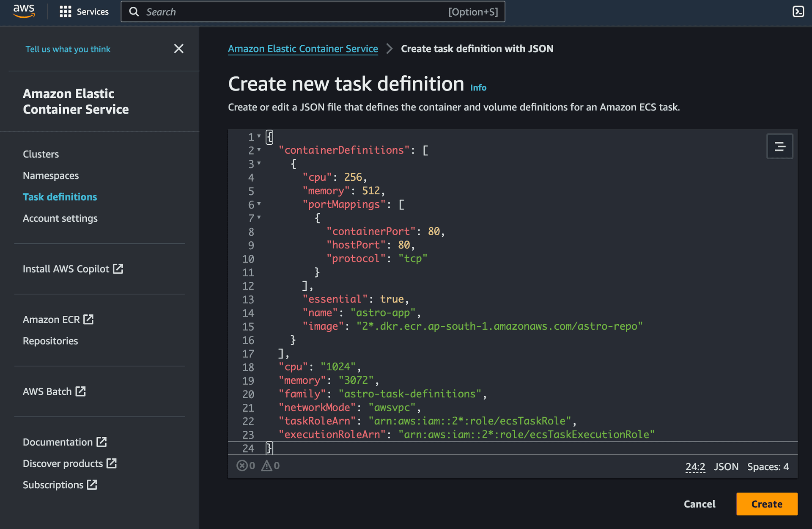Click the editor preferences icon in the code panel
Screen dimensions: 812x529
779,146
